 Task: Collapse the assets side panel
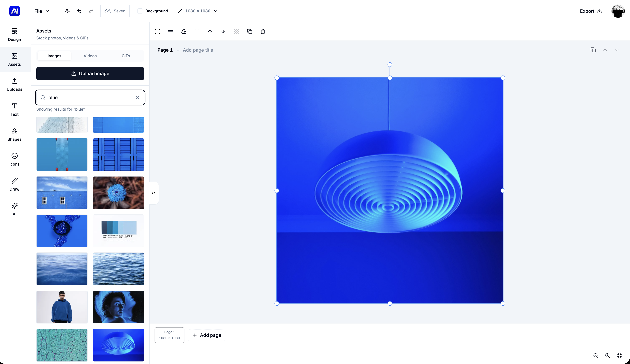click(154, 193)
